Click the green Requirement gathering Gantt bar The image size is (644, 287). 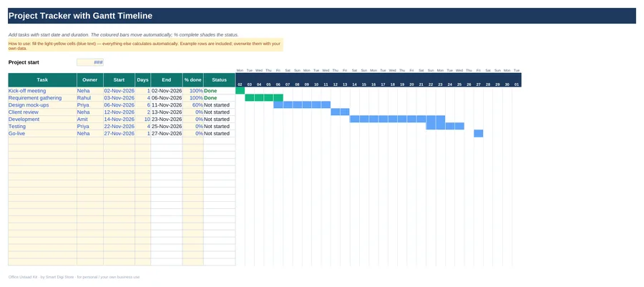pyautogui.click(x=264, y=98)
